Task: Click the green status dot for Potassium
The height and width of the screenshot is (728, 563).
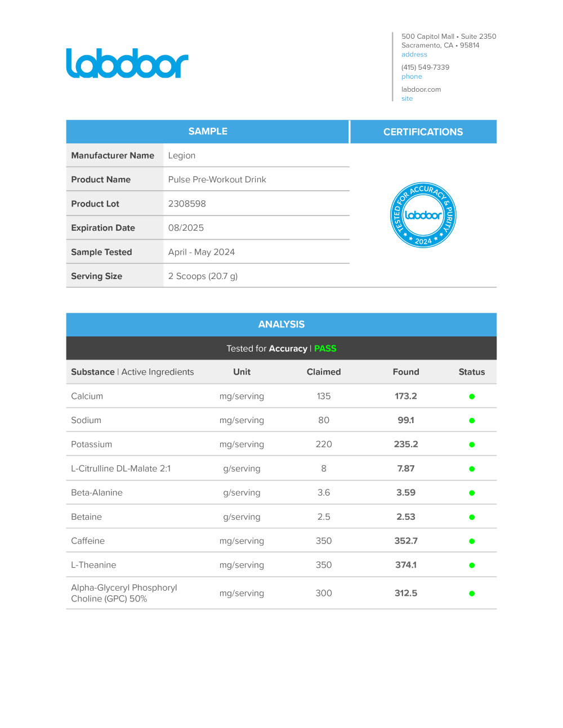Action: click(x=472, y=445)
